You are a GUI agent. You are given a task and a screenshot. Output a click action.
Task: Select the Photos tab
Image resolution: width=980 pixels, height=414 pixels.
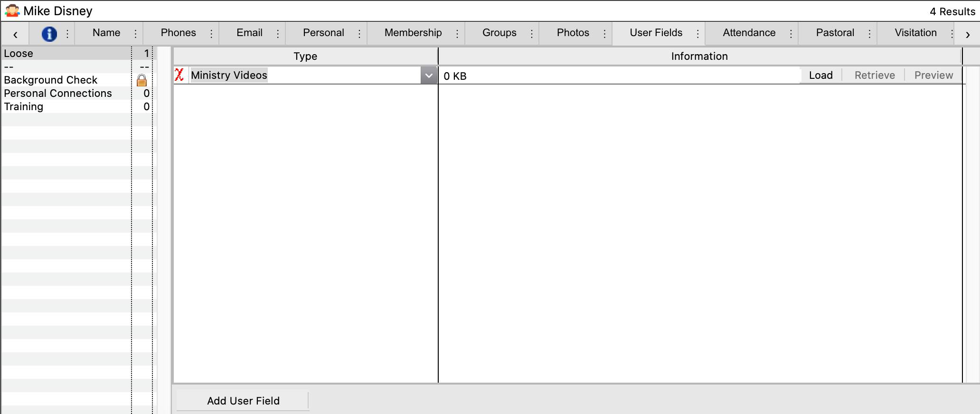click(573, 33)
